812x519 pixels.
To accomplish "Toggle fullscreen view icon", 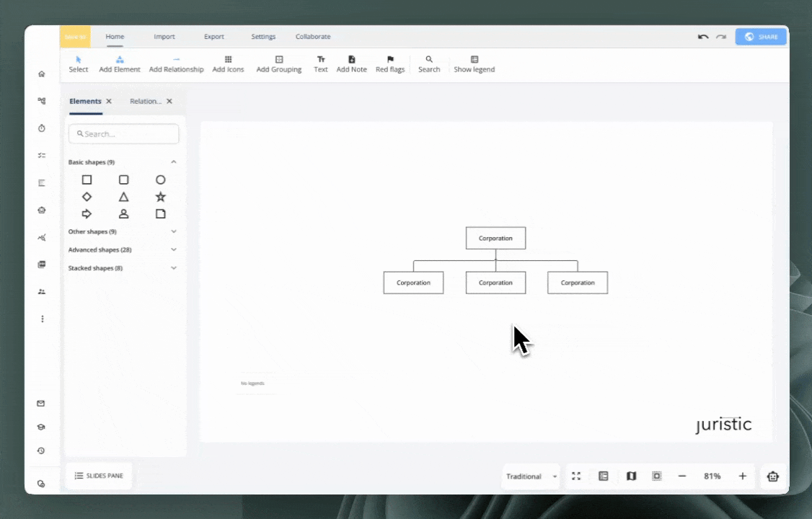I will click(576, 476).
